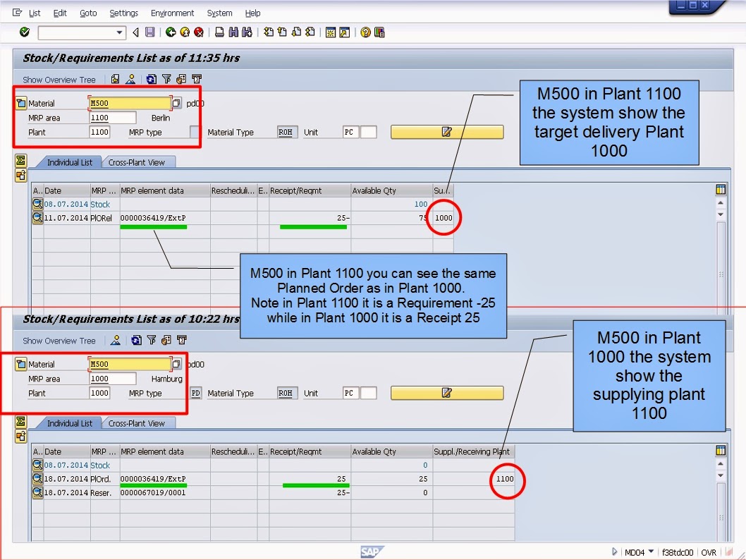Click the Save diskette icon in toolbar
Screen dimensions: 746x560
150,32
